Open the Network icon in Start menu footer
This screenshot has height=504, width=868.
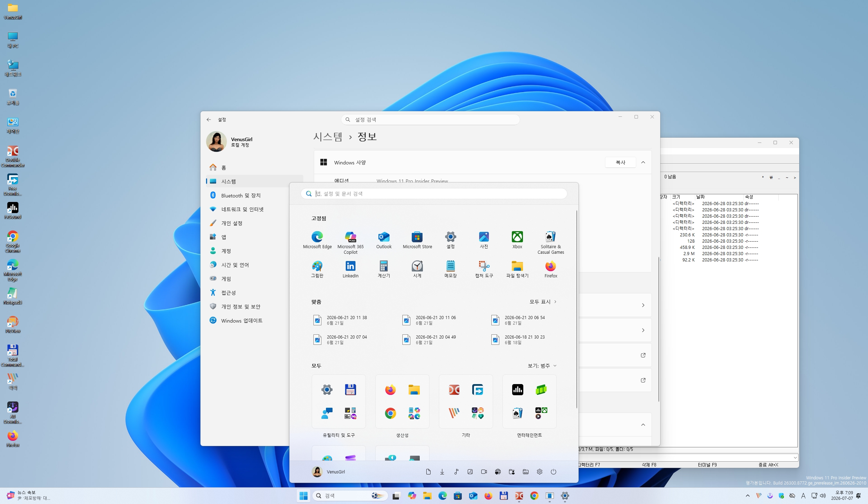[498, 472]
